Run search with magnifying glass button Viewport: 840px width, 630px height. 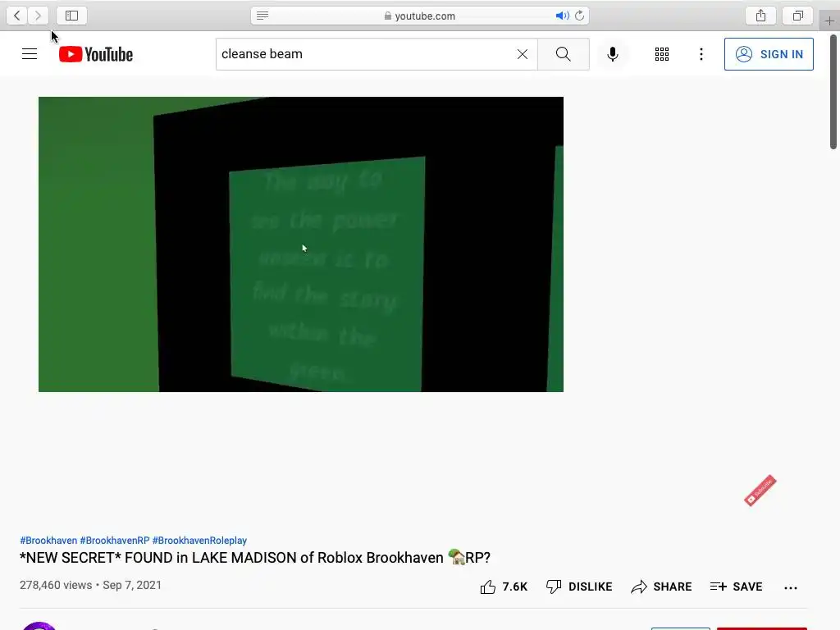coord(563,54)
